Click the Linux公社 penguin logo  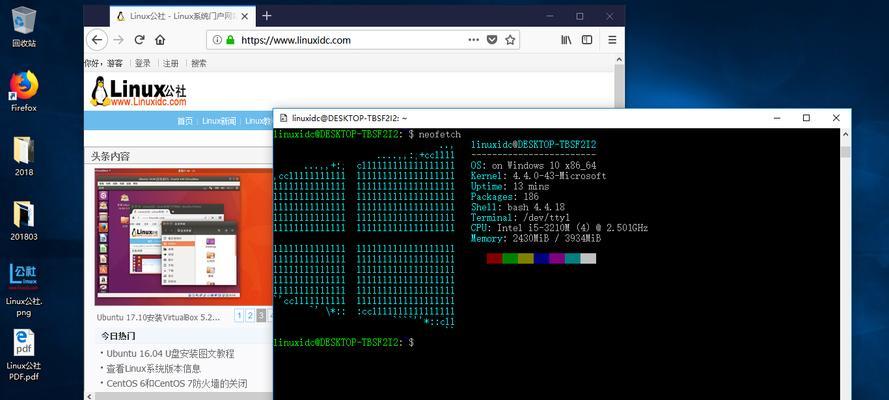138,91
